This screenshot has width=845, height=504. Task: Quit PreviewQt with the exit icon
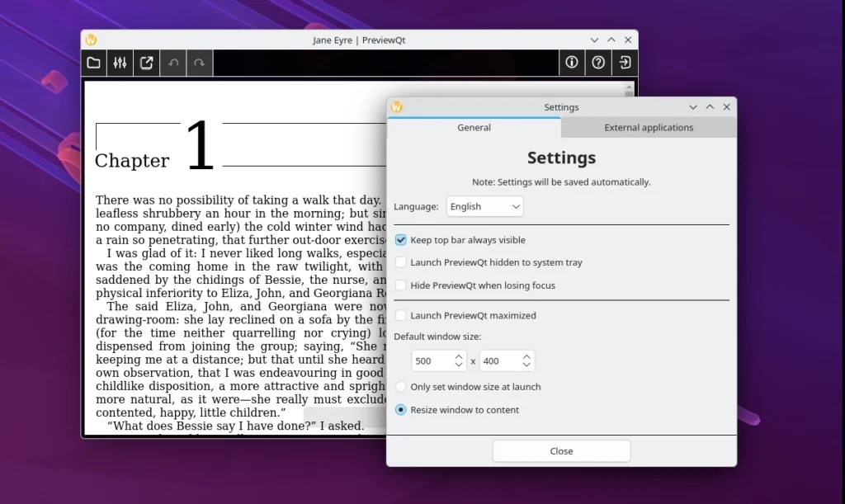tap(625, 62)
